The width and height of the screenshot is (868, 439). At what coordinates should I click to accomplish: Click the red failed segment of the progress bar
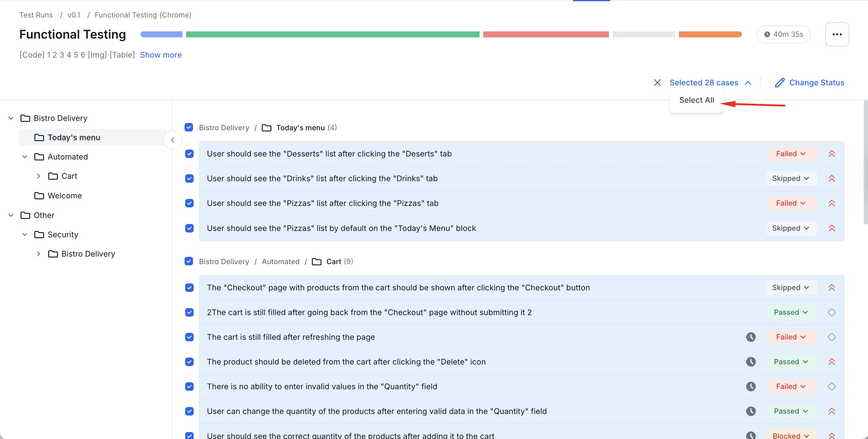546,34
